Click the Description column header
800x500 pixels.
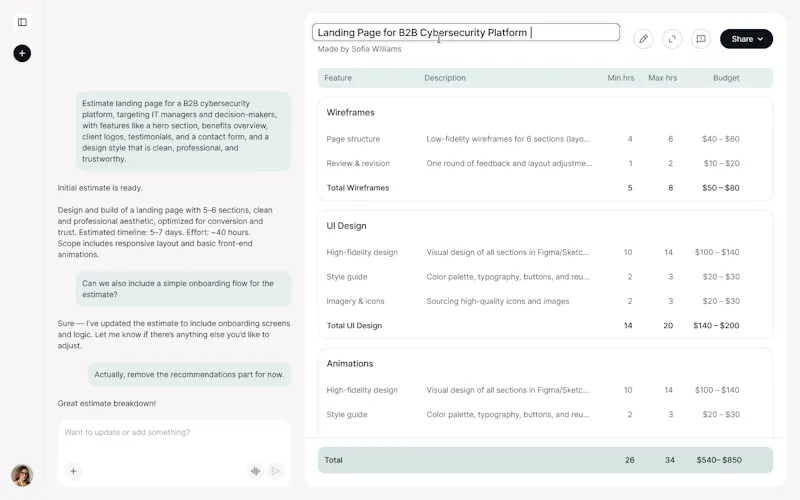(445, 78)
